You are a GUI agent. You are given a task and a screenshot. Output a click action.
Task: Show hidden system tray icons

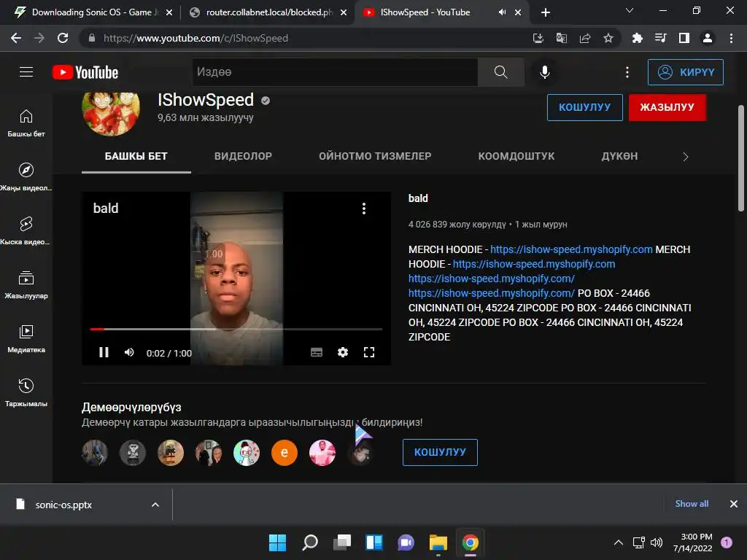[619, 542]
